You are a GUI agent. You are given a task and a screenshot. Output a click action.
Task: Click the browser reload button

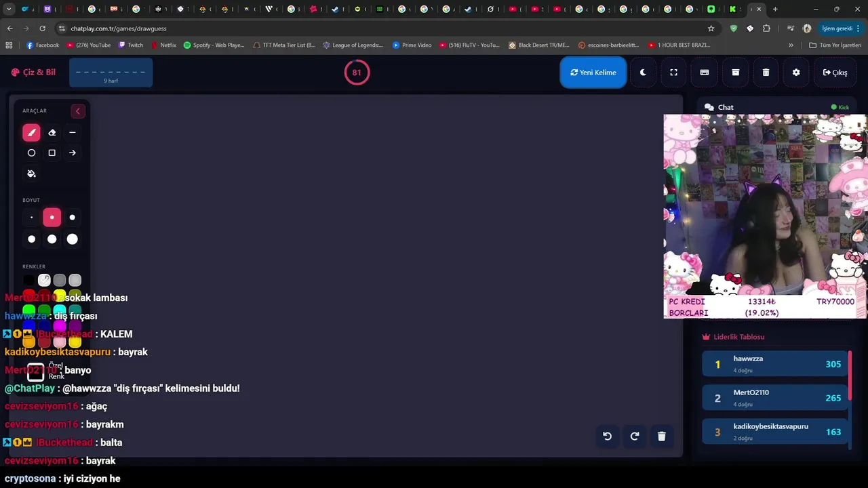tap(42, 28)
